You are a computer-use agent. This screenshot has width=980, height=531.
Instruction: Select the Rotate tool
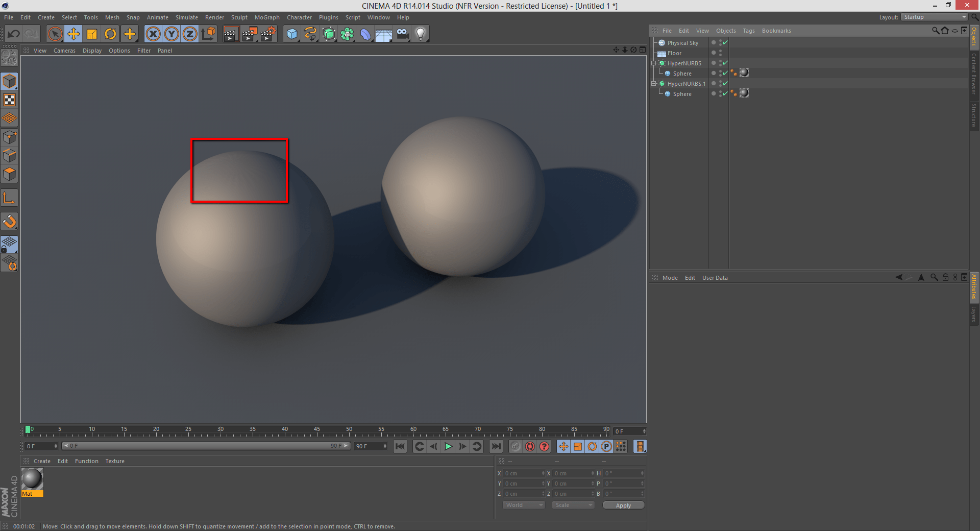110,34
